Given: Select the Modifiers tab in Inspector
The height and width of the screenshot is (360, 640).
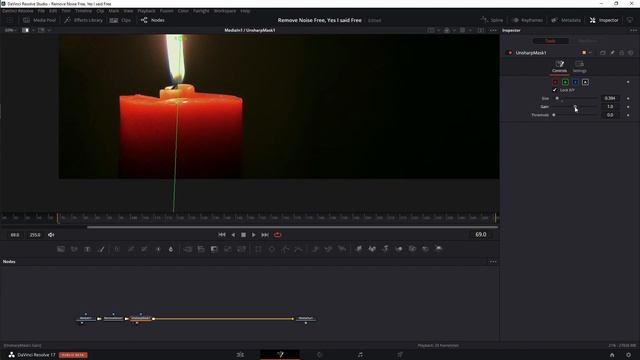Looking at the screenshot, I should 587,41.
